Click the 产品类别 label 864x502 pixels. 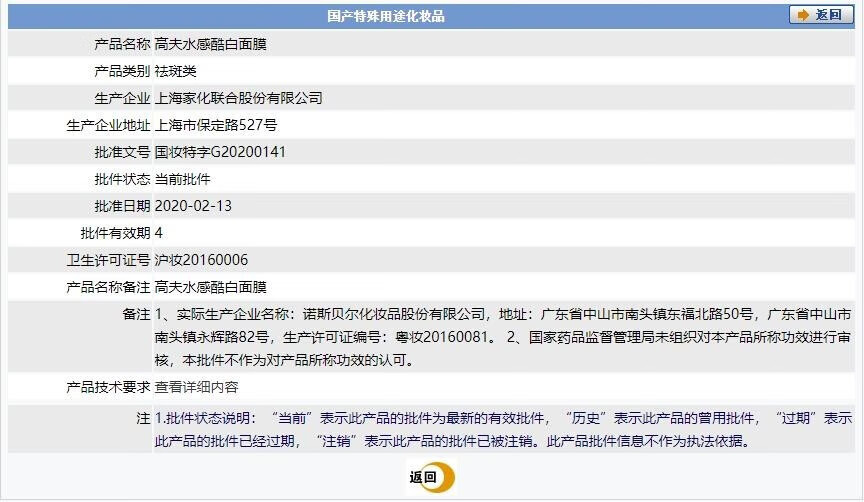(122, 71)
